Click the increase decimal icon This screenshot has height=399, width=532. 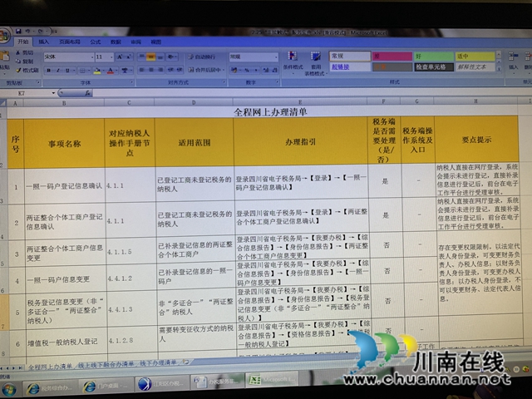pyautogui.click(x=265, y=70)
